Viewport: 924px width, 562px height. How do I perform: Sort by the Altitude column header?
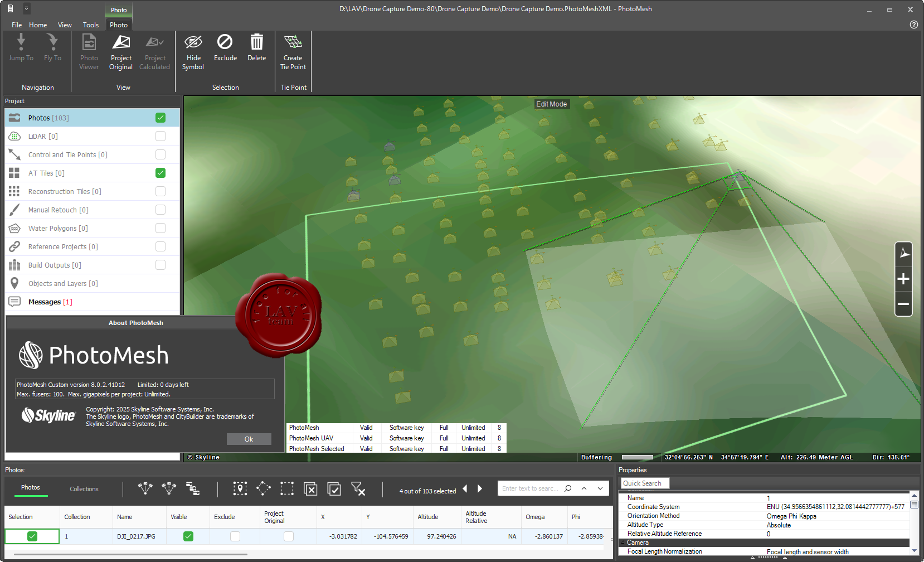point(437,517)
